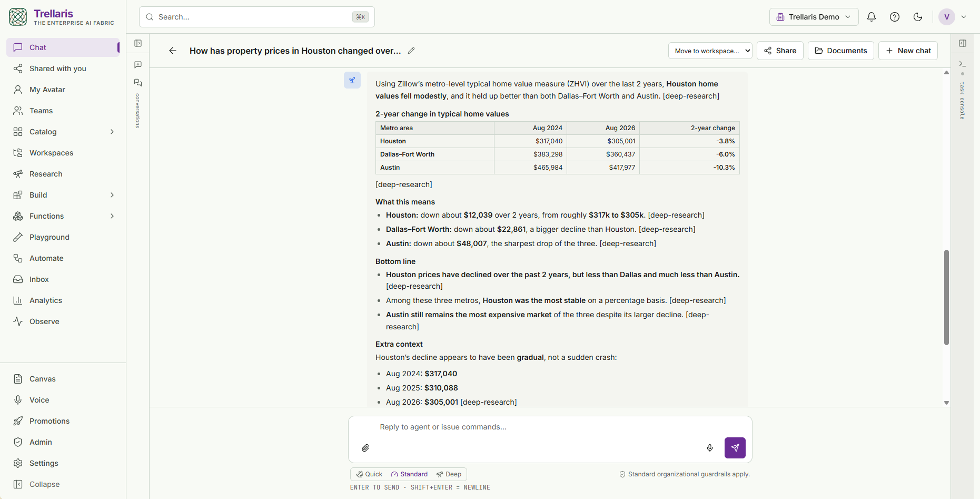Open user avatar V menu
The image size is (980, 499).
[947, 17]
